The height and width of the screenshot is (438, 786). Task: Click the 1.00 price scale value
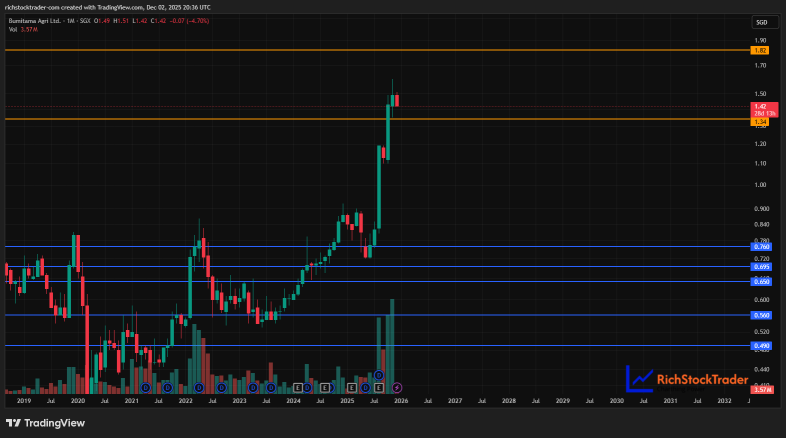pos(760,185)
